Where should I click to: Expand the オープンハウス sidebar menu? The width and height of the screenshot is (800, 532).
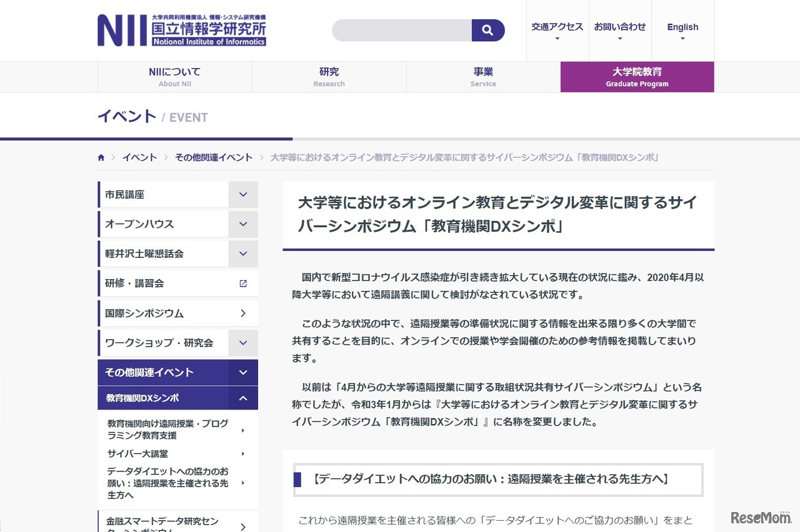click(x=243, y=224)
